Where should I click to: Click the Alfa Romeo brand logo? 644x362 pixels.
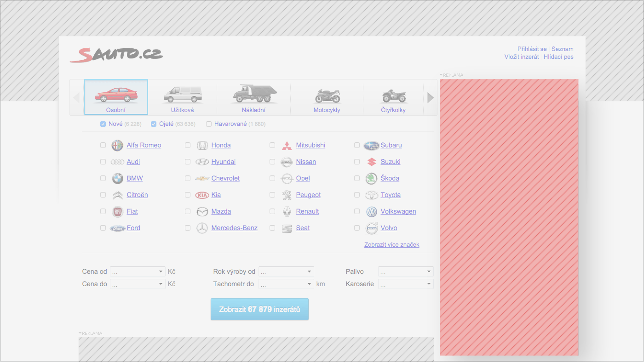coord(117,145)
